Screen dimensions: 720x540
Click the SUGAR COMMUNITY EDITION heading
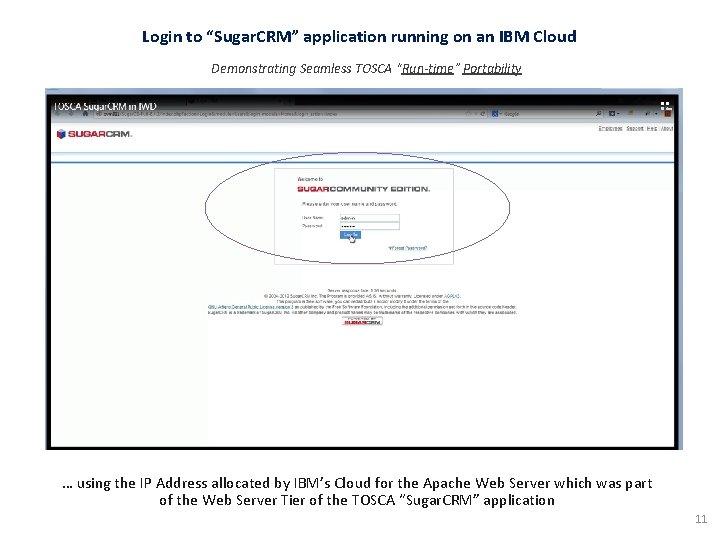click(364, 189)
